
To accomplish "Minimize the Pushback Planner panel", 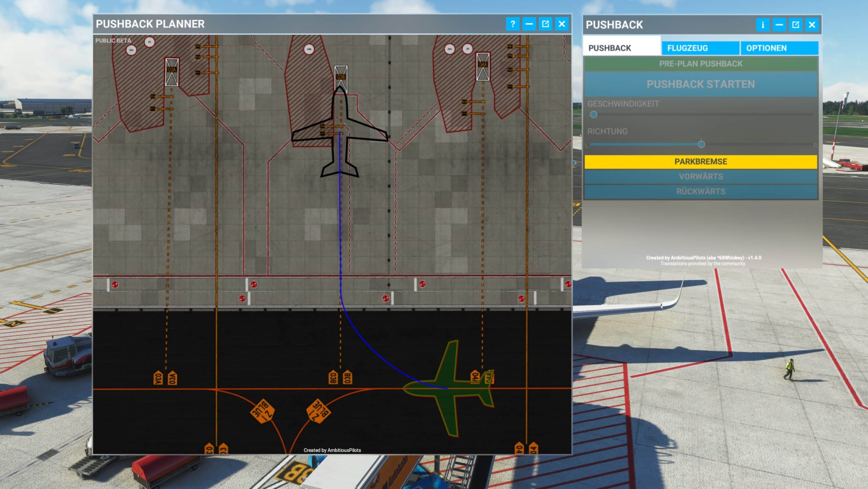I will [529, 24].
